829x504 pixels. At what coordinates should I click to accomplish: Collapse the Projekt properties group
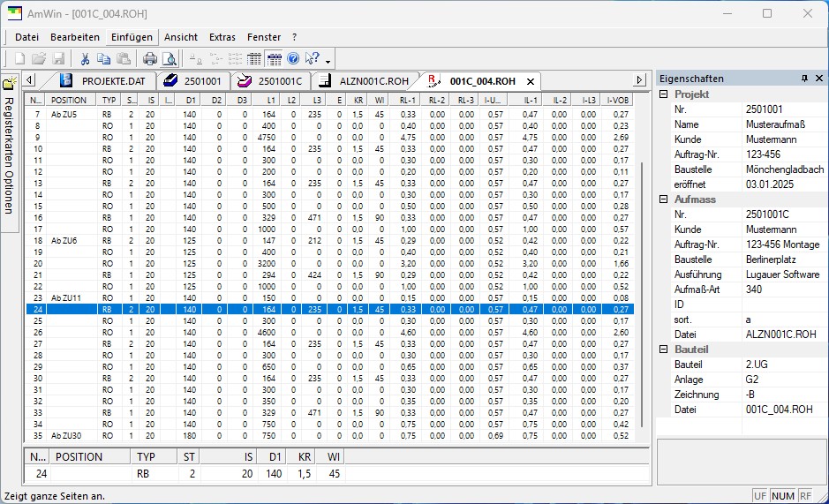(664, 94)
